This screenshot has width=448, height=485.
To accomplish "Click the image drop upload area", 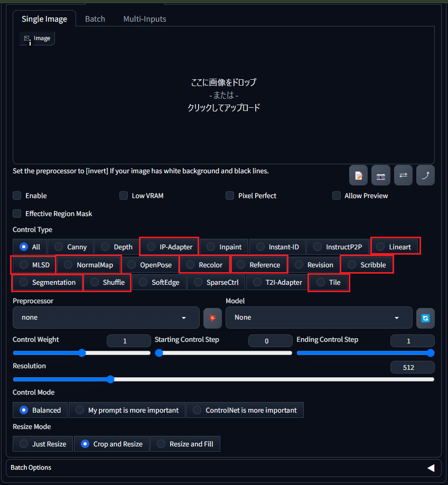I will (x=223, y=95).
